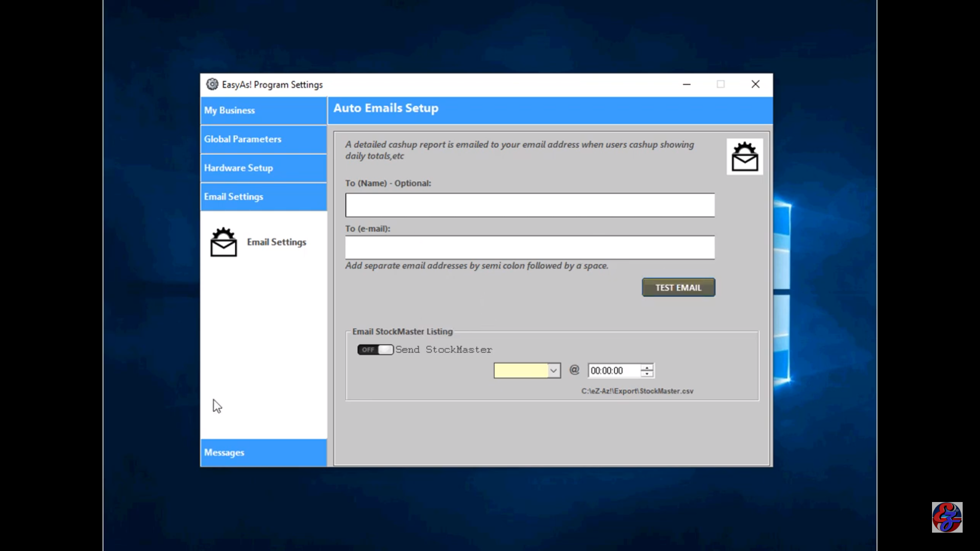Click the Email Settings envelope icon in sidebar
980x551 pixels.
click(224, 242)
